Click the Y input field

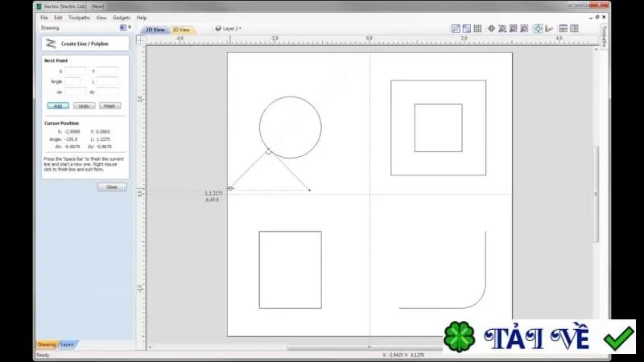[x=108, y=72]
